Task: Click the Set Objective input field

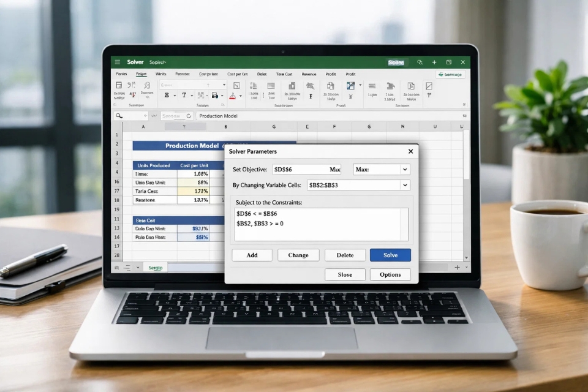Action: pyautogui.click(x=306, y=169)
